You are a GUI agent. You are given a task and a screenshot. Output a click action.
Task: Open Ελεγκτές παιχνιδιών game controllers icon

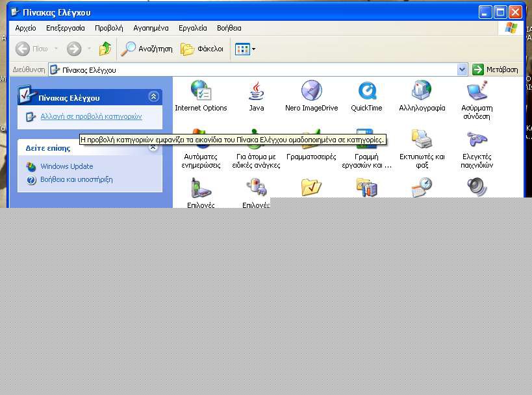coord(477,139)
